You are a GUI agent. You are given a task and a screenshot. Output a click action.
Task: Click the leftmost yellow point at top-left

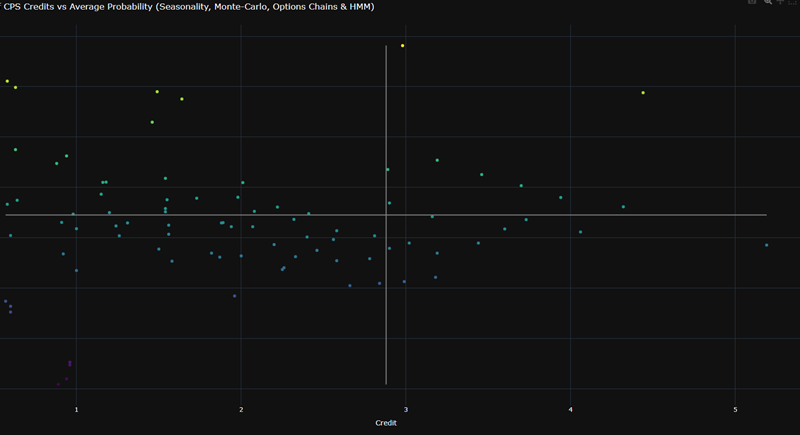7,81
